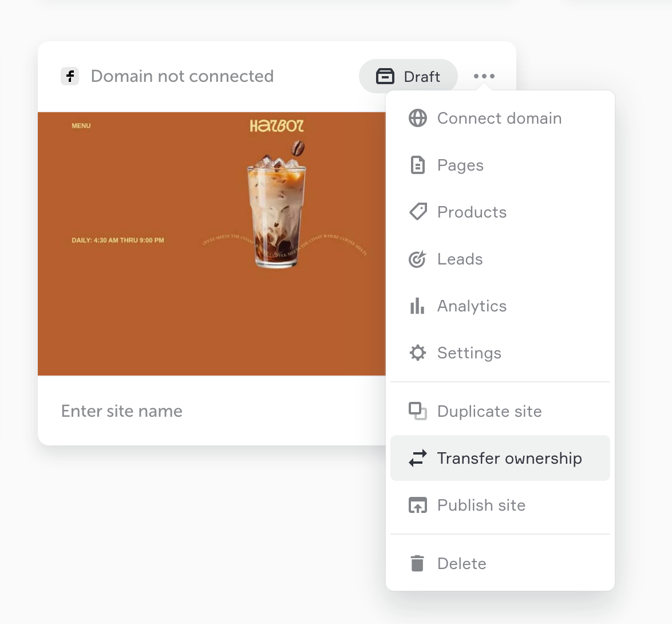Viewport: 672px width, 624px height.
Task: Click the Framer favicon next to domain status
Action: pyautogui.click(x=70, y=76)
